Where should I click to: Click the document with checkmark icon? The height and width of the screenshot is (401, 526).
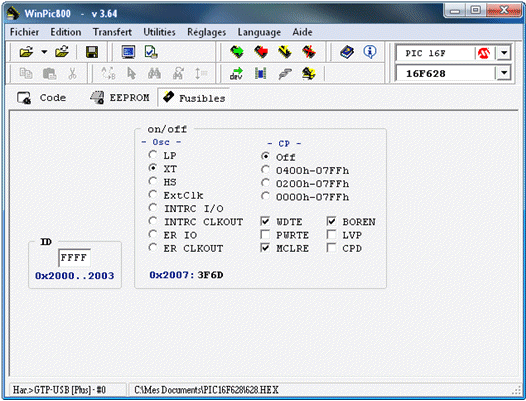pos(151,52)
